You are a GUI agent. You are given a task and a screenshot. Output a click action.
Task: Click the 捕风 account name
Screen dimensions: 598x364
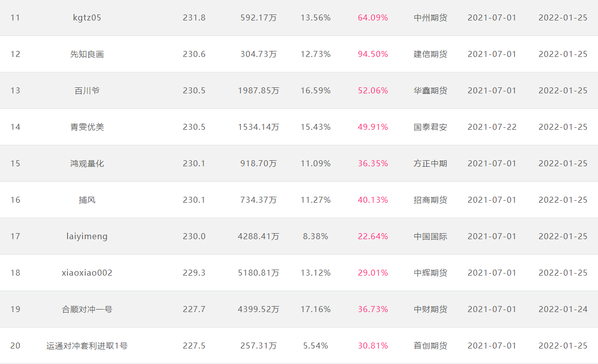point(87,200)
